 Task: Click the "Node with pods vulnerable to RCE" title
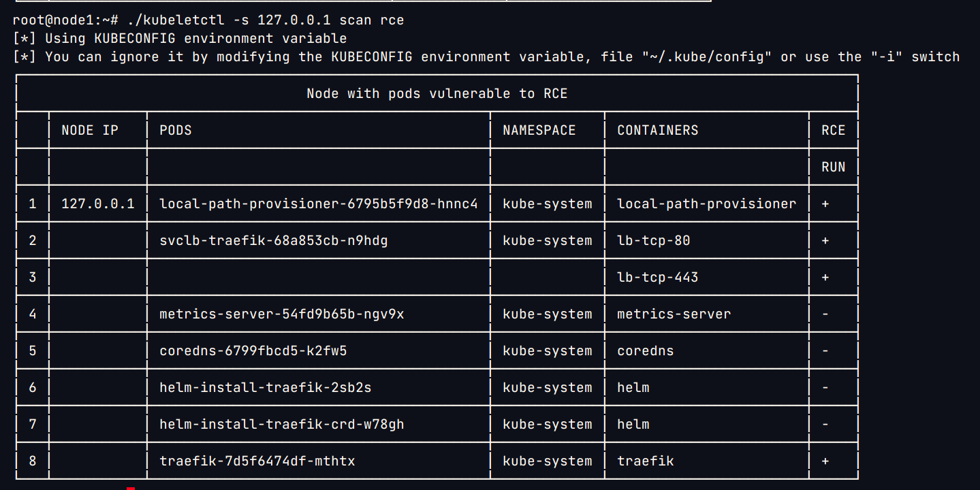pos(437,93)
